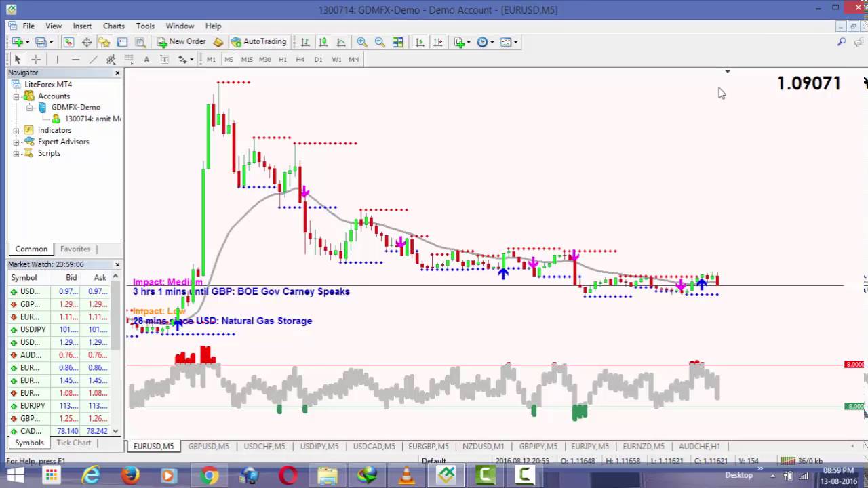868x488 pixels.
Task: Switch to M15 timeframe
Action: click(x=247, y=60)
